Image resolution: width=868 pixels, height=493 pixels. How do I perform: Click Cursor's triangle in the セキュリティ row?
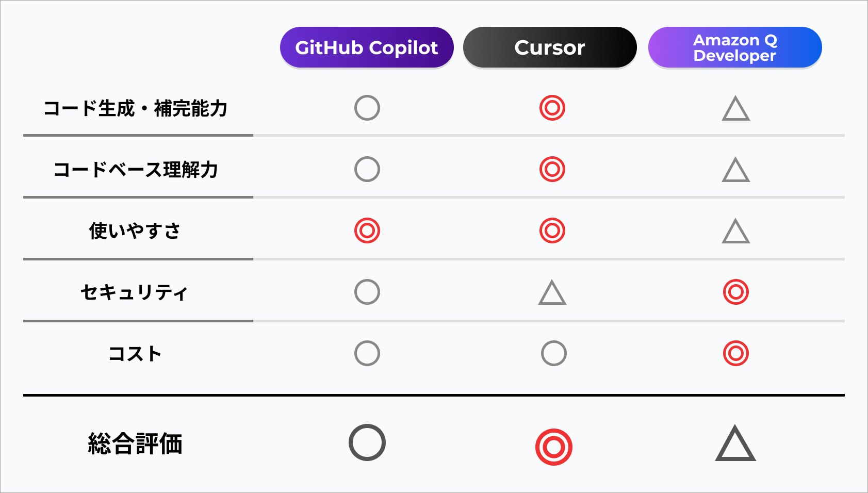point(552,293)
